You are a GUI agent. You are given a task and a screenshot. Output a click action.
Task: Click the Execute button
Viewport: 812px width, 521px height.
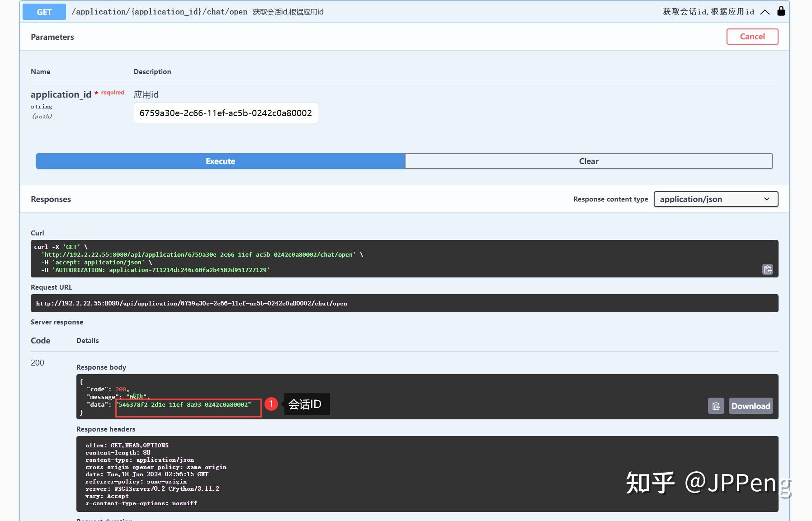(220, 161)
